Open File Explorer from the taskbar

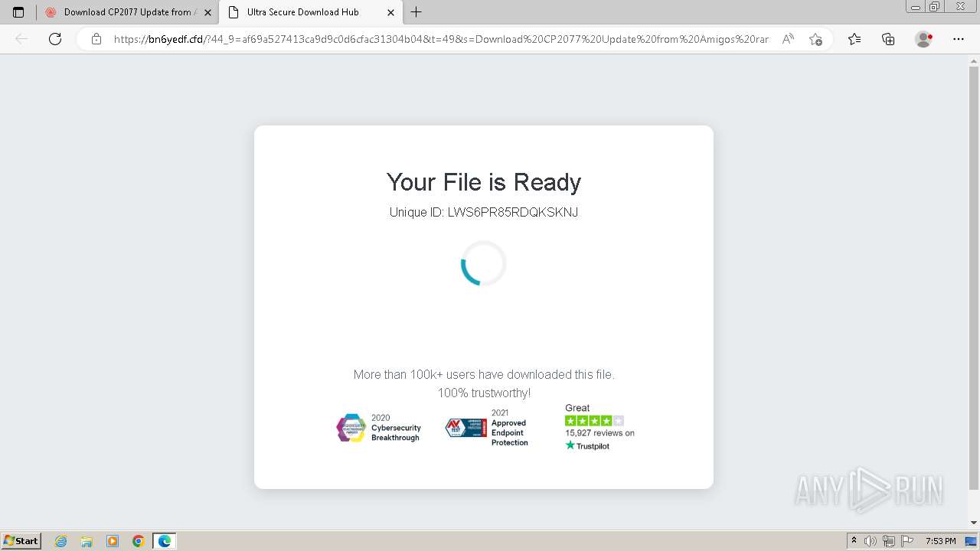click(87, 541)
